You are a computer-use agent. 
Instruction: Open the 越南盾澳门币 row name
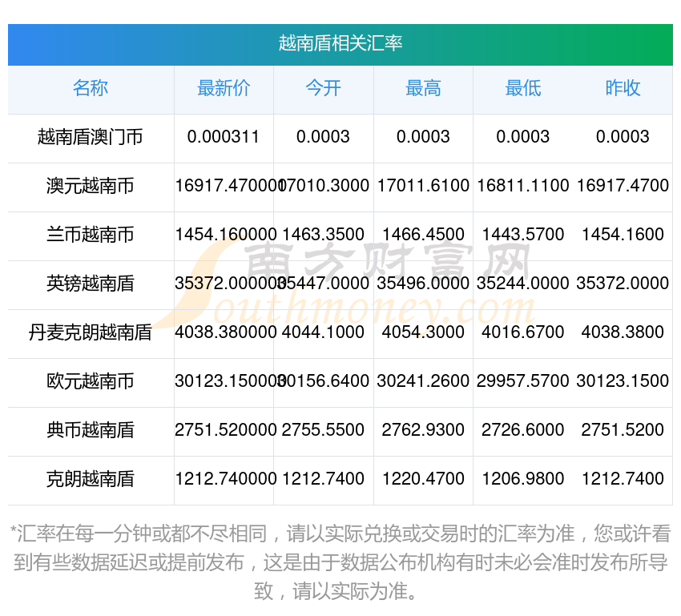point(91,137)
